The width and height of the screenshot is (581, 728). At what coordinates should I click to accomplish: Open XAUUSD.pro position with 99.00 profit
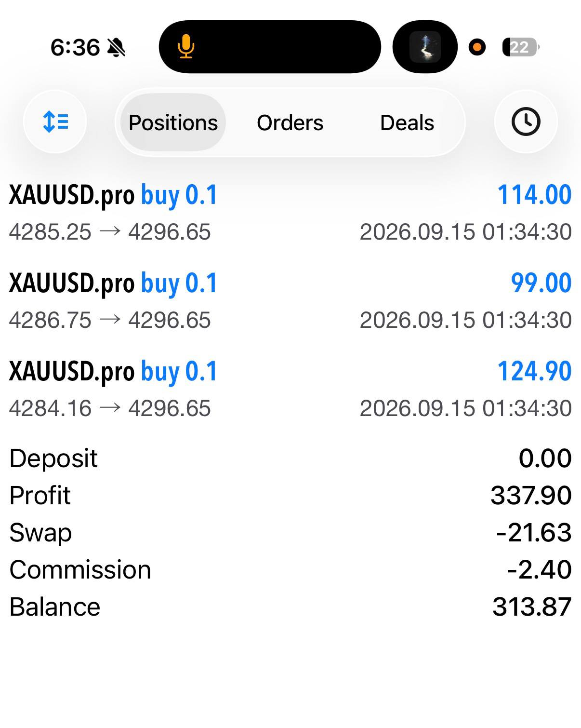290,301
